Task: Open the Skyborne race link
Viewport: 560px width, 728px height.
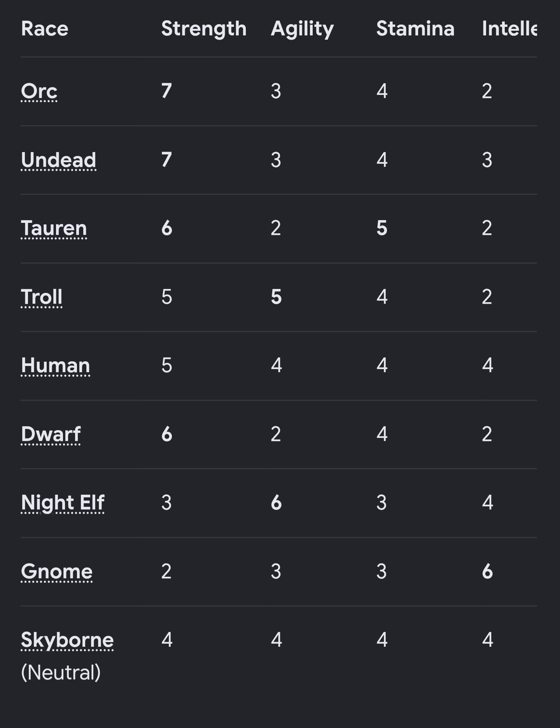Action: pos(67,640)
